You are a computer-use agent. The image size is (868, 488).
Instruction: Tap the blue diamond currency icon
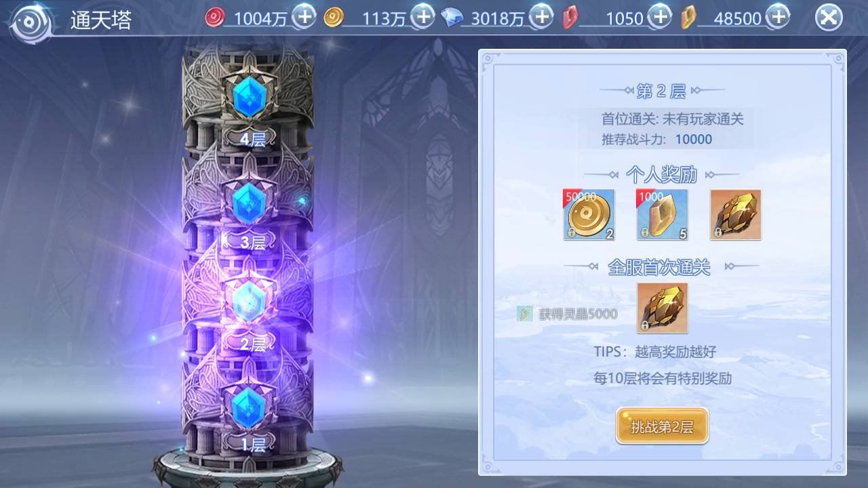[452, 18]
